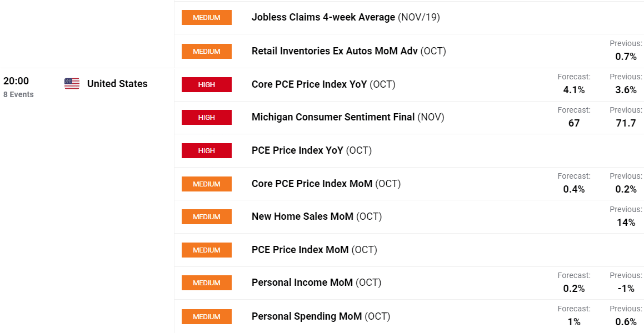Viewport: 644px width, 333px height.
Task: Click HIGH badge for Core PCE Price Index YoY
Action: coord(207,84)
